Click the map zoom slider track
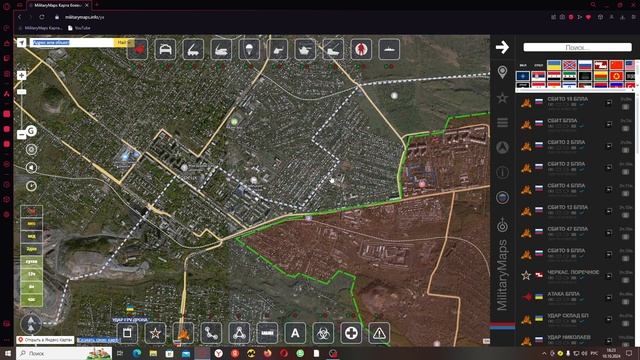 (x=22, y=105)
